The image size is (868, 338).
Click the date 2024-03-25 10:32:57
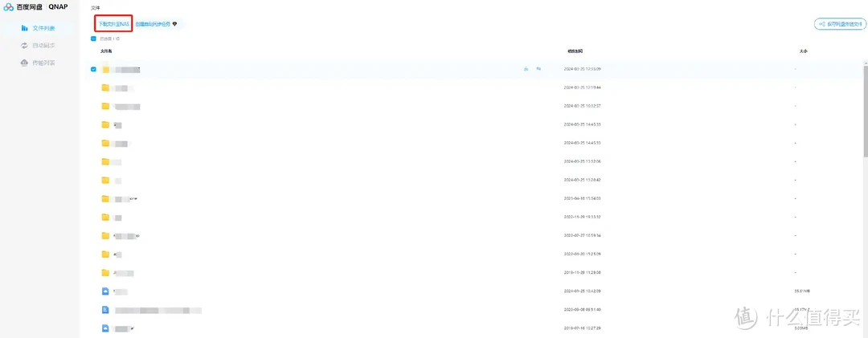(583, 106)
